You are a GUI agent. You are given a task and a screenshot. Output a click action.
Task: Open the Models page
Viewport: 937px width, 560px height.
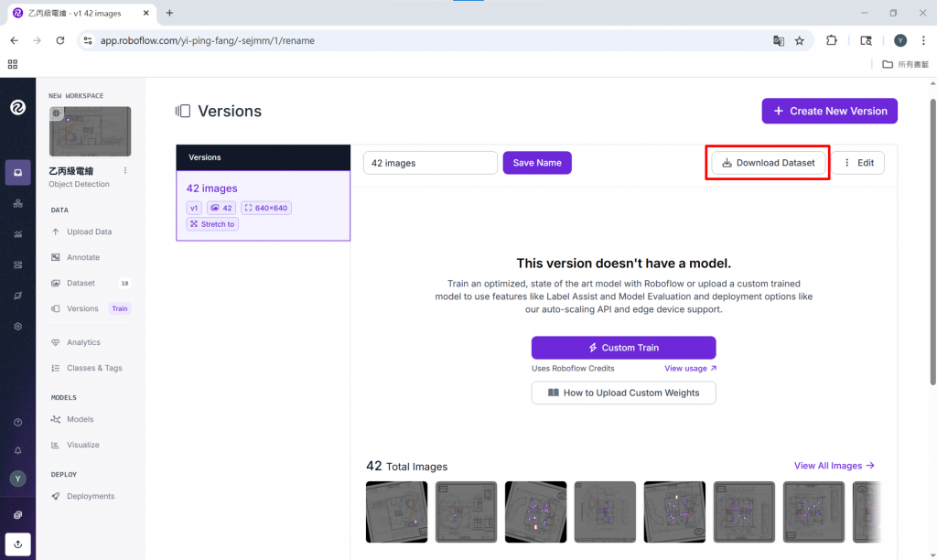coord(81,420)
